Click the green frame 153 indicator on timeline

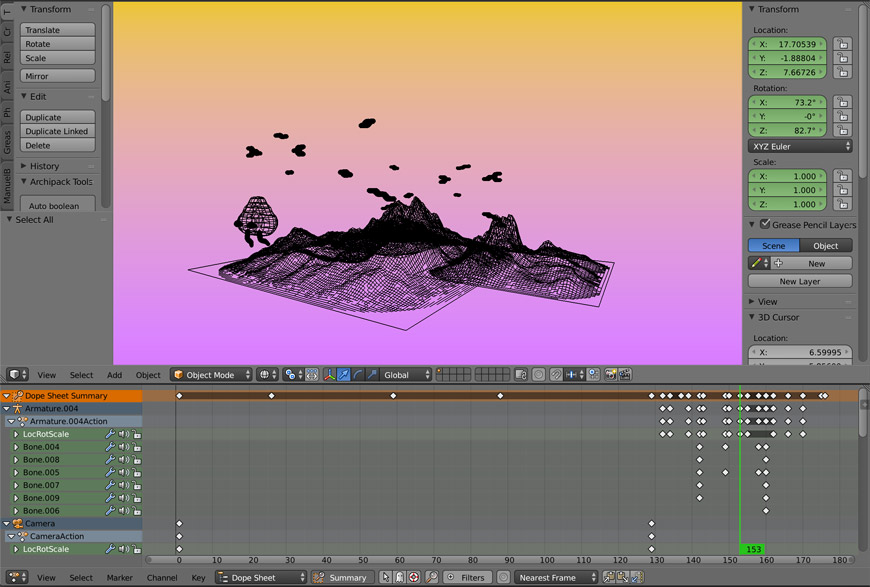coord(753,549)
